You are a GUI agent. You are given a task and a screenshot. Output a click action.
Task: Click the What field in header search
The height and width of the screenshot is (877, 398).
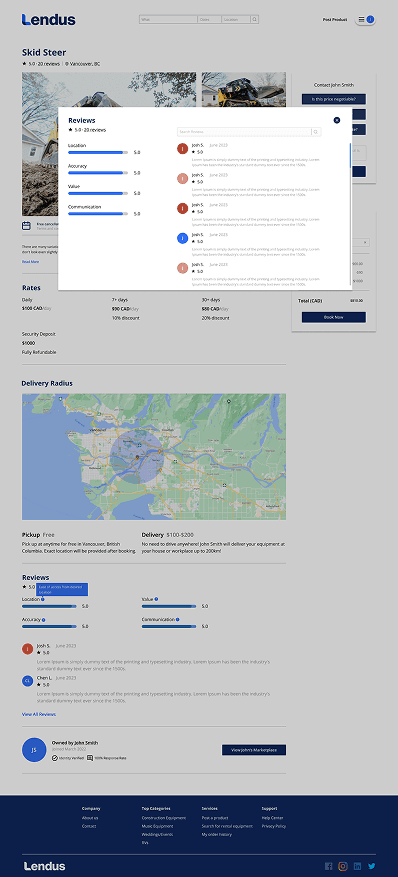(x=168, y=20)
